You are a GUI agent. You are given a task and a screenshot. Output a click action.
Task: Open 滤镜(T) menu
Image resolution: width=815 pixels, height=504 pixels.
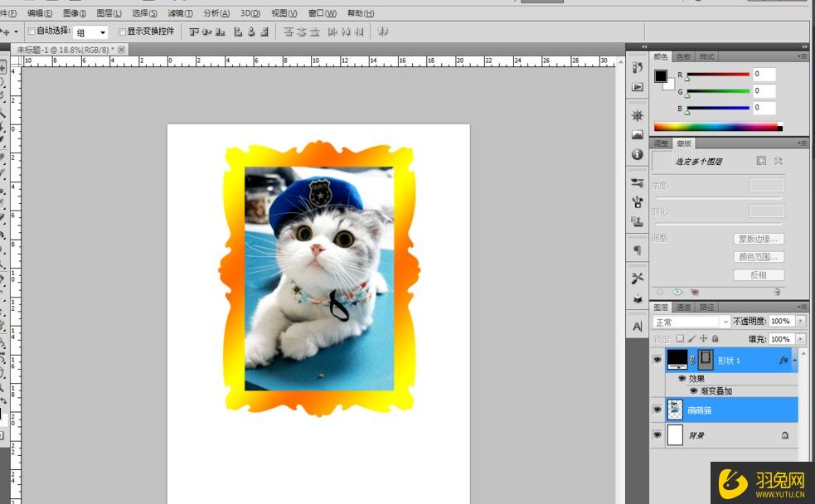[x=181, y=13]
